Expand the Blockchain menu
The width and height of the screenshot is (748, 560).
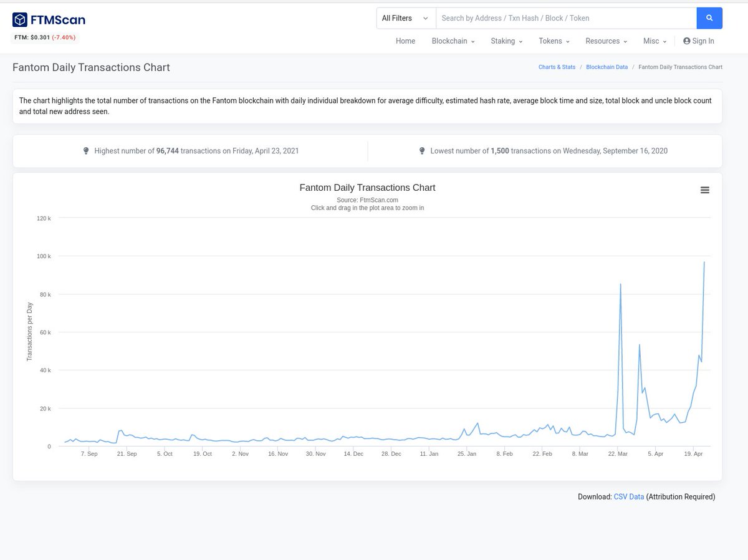click(453, 41)
